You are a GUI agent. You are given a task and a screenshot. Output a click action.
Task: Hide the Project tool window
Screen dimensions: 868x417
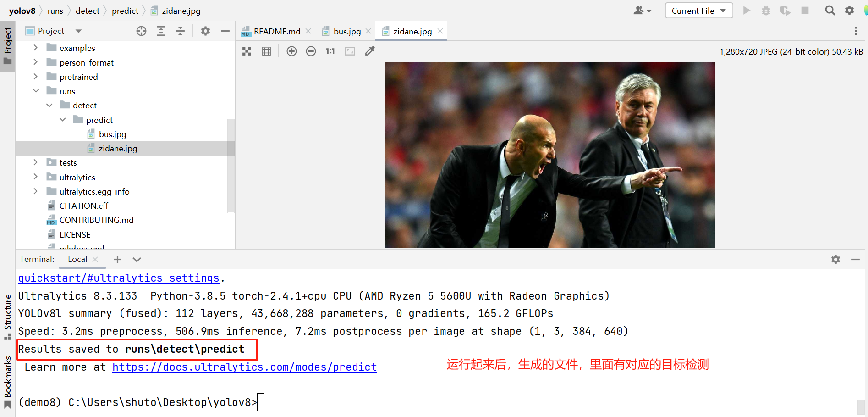coord(225,31)
